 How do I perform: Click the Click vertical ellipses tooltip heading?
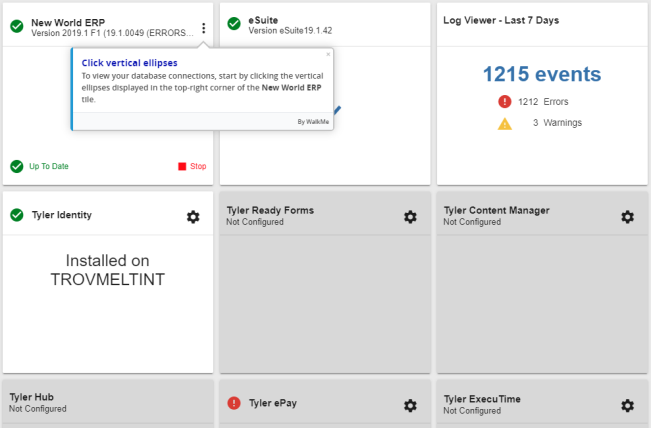tap(130, 63)
